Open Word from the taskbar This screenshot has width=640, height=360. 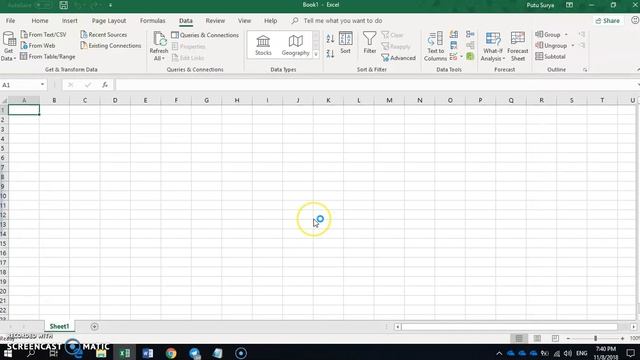[148, 353]
